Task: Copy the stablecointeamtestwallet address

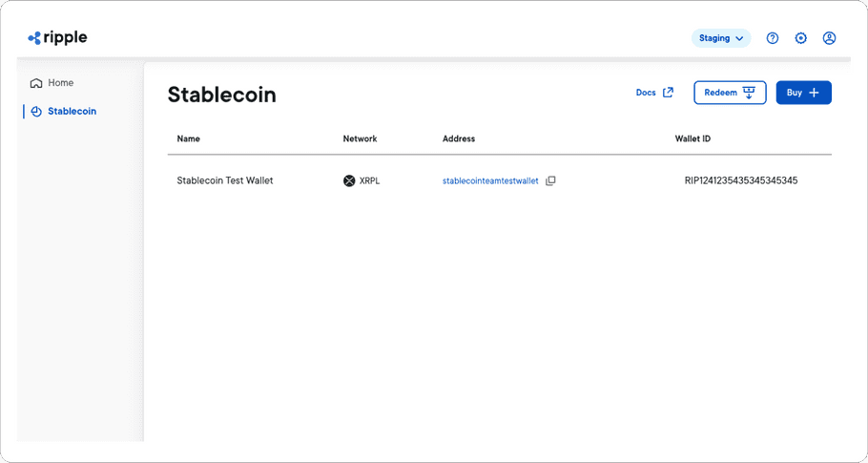Action: pyautogui.click(x=550, y=181)
